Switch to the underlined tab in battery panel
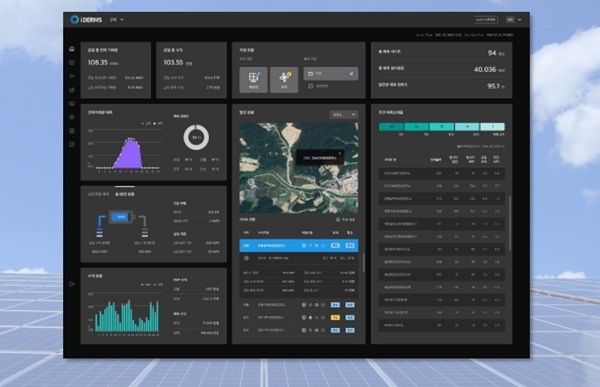 coord(125,194)
